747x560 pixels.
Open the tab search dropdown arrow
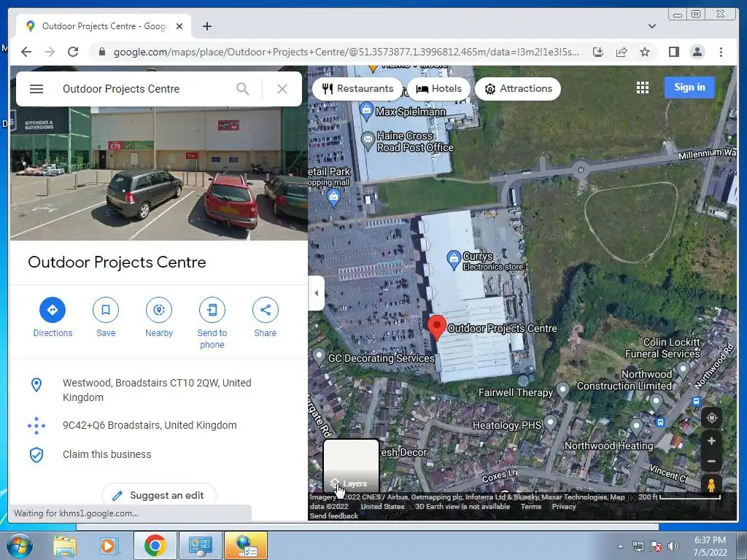(x=651, y=26)
